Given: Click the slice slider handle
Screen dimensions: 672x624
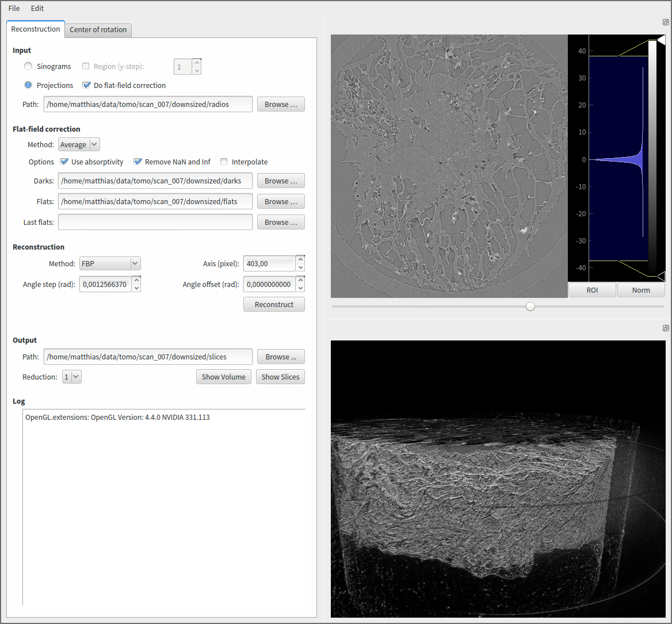Looking at the screenshot, I should pyautogui.click(x=530, y=307).
